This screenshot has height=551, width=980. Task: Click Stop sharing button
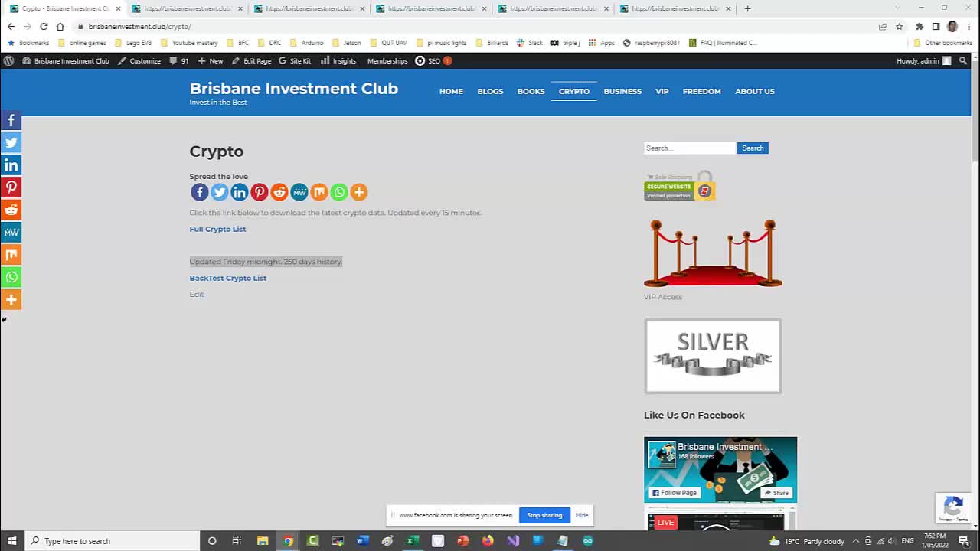(x=544, y=515)
